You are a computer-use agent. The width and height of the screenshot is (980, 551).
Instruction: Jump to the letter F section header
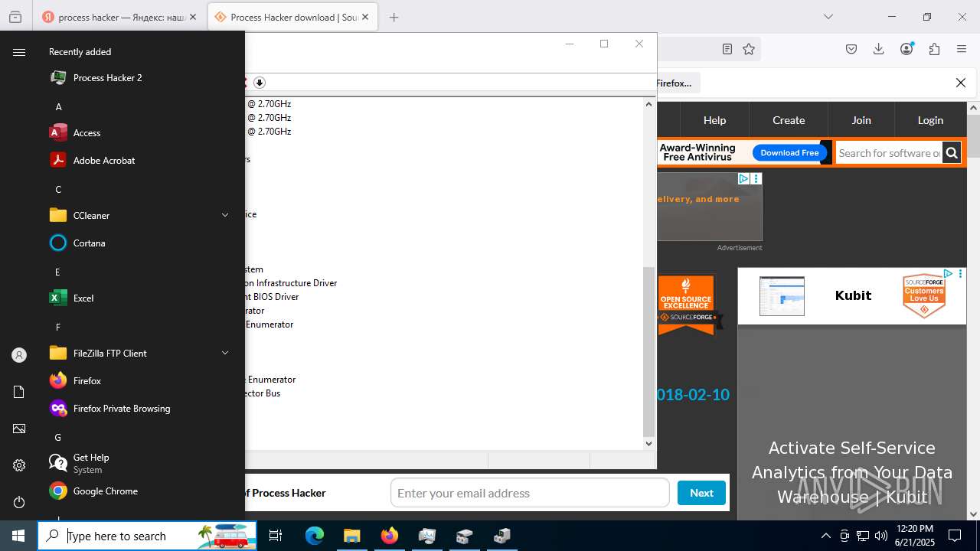pyautogui.click(x=58, y=327)
